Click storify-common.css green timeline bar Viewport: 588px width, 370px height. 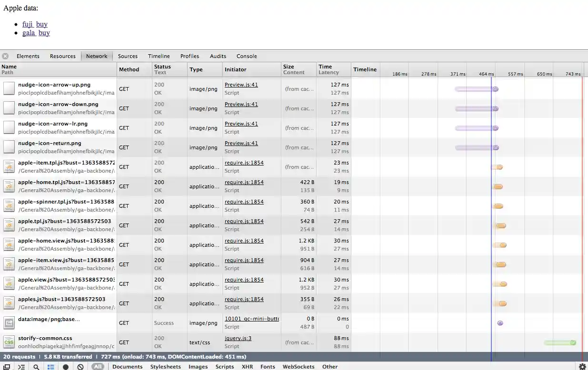pos(559,342)
